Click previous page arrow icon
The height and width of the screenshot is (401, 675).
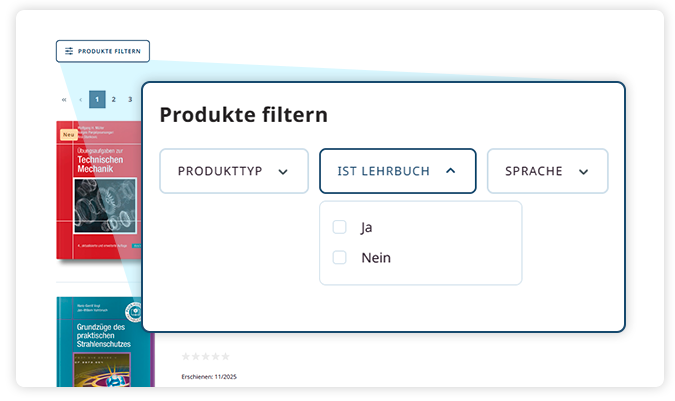tap(80, 100)
